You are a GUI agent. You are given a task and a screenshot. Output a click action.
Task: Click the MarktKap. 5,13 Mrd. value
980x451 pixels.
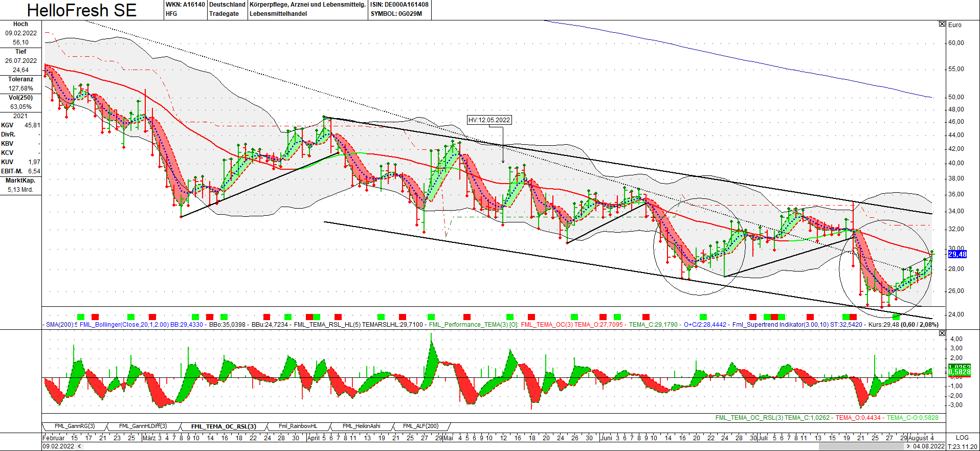pos(20,190)
